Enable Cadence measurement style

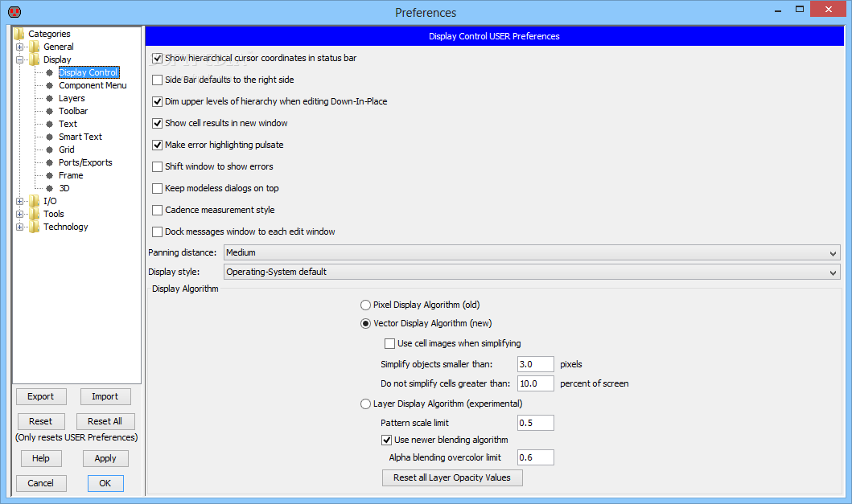157,210
